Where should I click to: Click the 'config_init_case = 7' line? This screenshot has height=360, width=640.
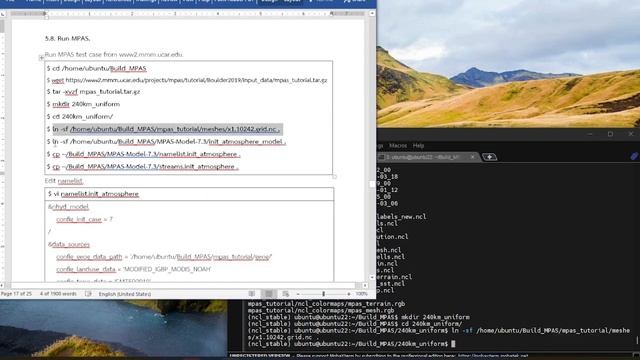pyautogui.click(x=84, y=219)
